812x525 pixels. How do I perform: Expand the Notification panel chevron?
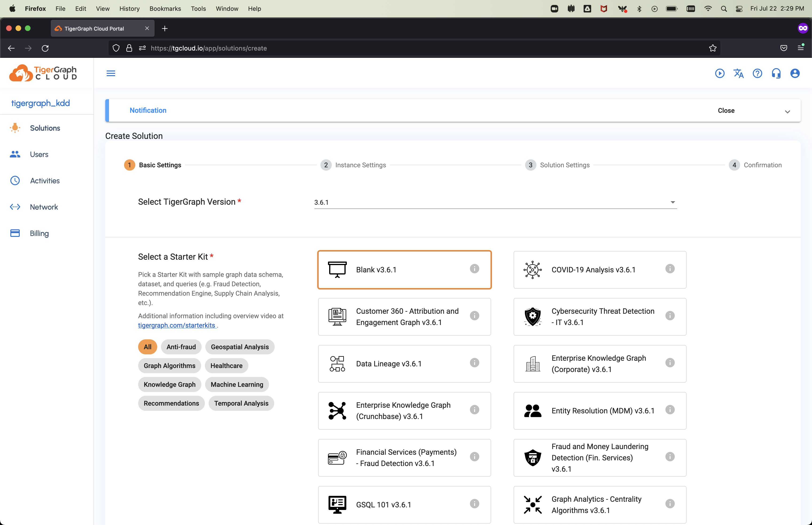pos(787,111)
